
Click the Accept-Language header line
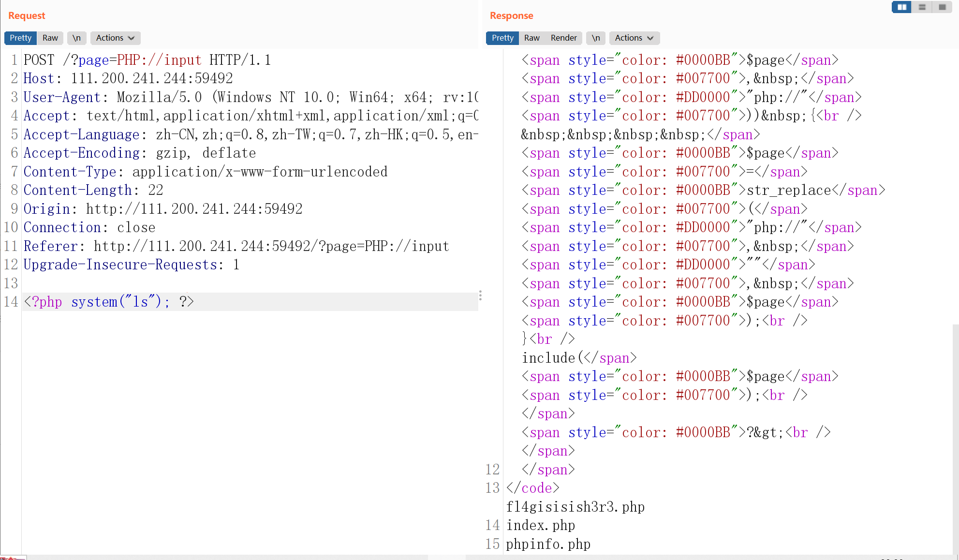click(251, 134)
